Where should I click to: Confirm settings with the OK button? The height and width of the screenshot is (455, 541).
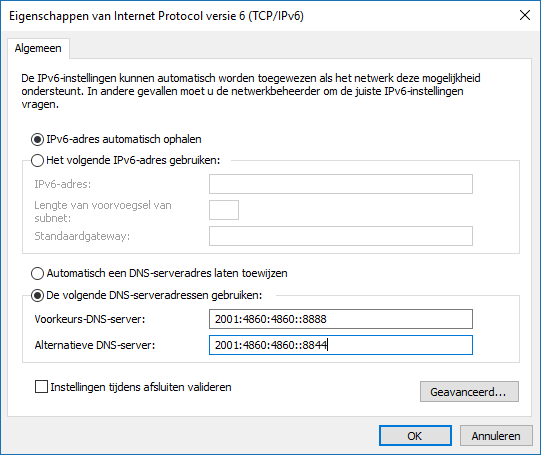click(415, 436)
